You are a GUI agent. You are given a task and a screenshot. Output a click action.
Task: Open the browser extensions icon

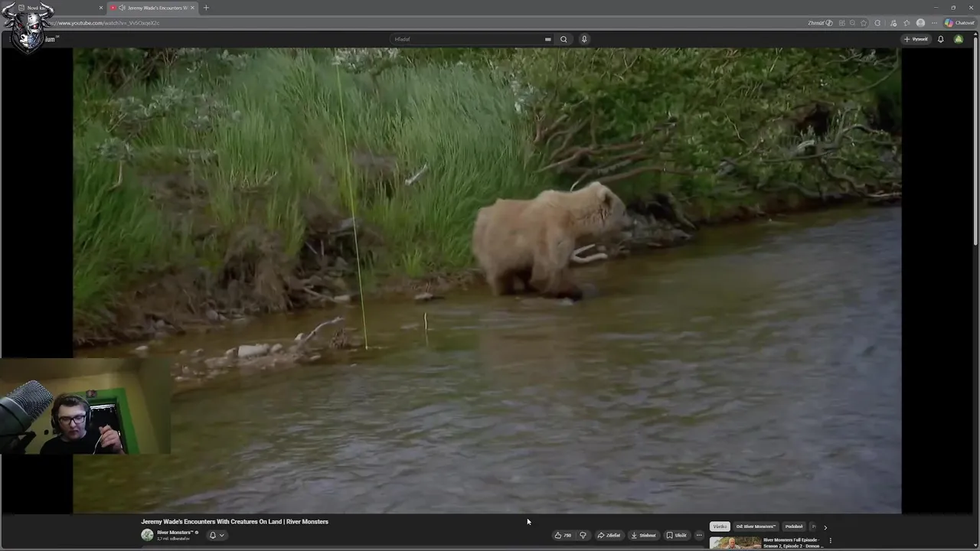tap(877, 23)
